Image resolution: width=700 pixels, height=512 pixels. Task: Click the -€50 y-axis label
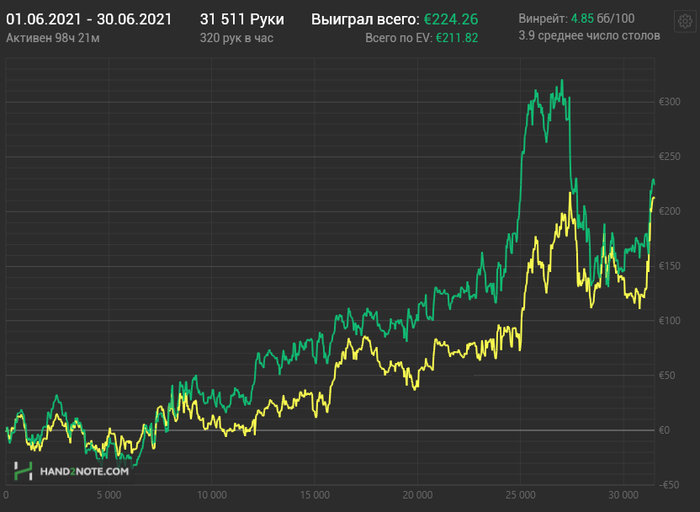[668, 485]
